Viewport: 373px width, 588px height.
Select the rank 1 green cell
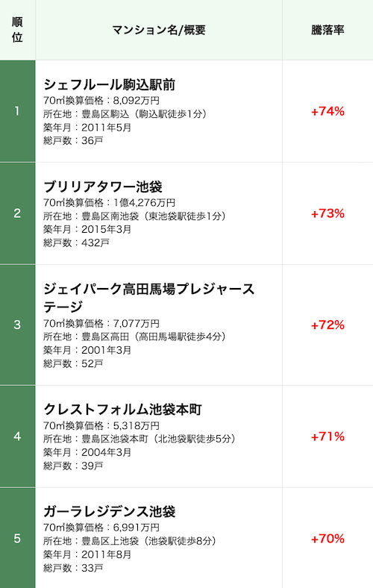[17, 111]
